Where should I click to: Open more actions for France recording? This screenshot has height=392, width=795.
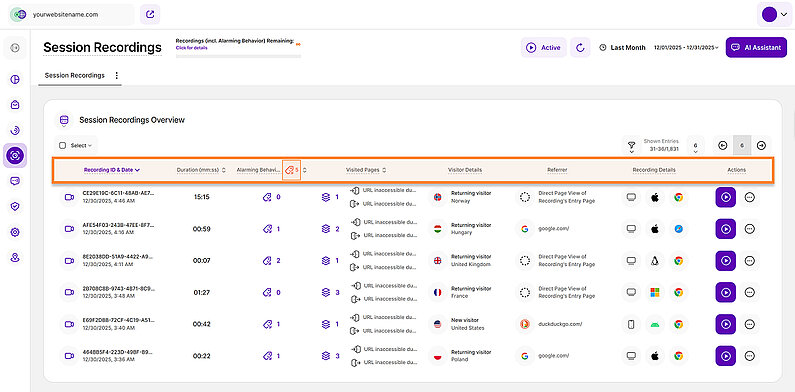point(750,293)
